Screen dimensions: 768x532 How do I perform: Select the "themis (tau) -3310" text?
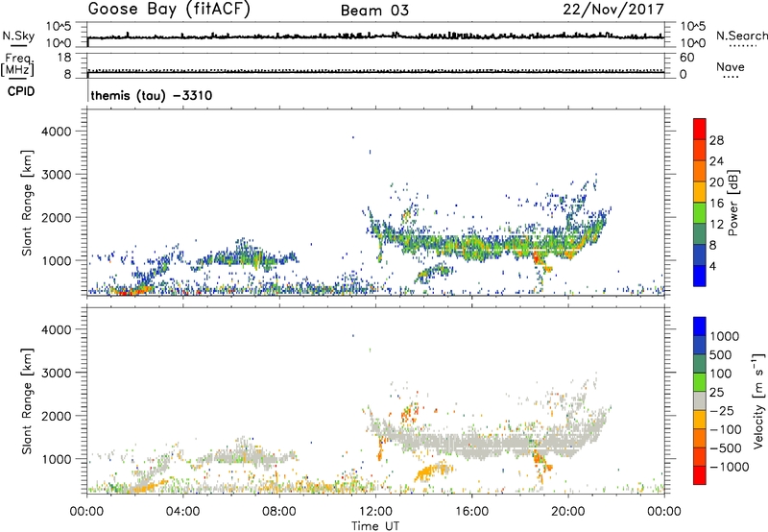click(x=152, y=95)
